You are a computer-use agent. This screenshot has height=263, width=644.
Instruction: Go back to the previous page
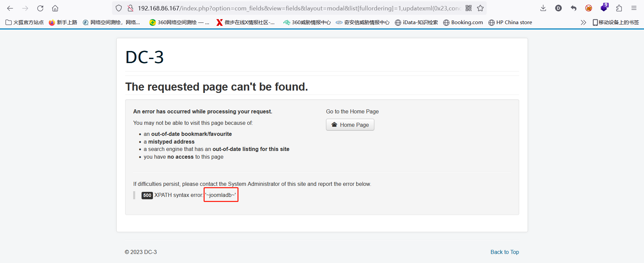(10, 8)
